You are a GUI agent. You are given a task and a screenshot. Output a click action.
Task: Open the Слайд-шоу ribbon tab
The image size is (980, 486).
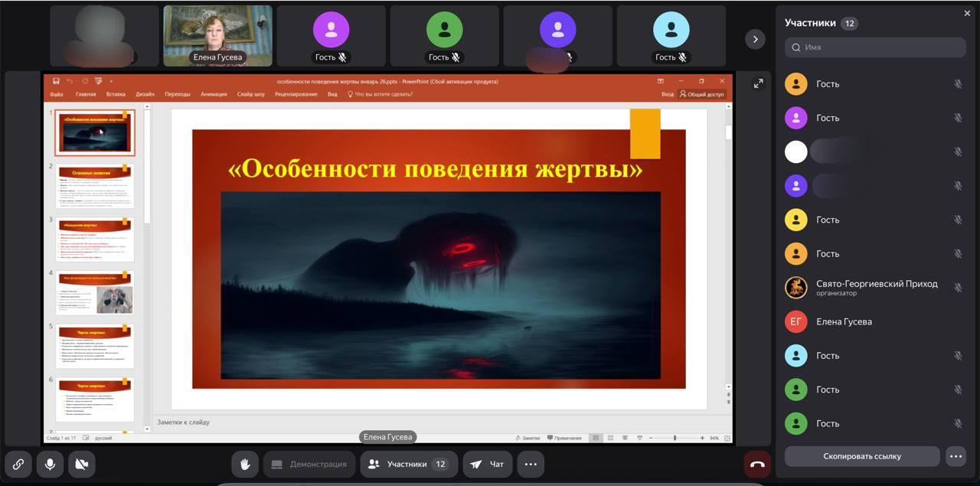pyautogui.click(x=251, y=94)
